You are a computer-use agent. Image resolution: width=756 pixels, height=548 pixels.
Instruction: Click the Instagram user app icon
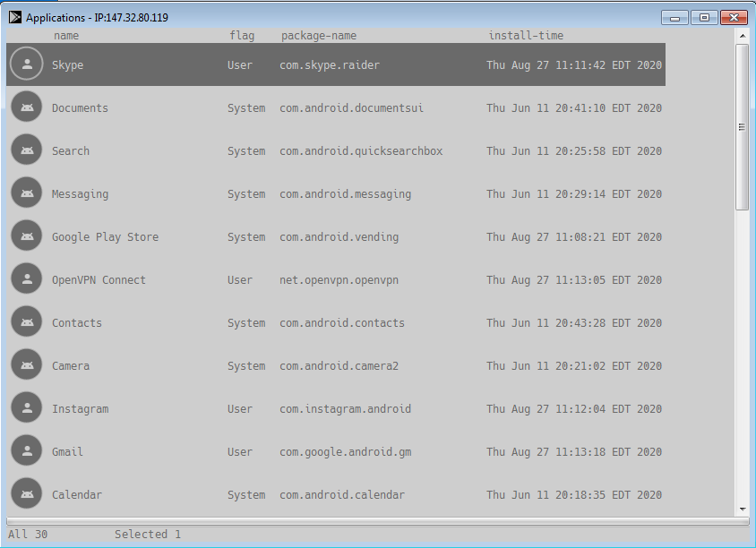[x=27, y=407]
